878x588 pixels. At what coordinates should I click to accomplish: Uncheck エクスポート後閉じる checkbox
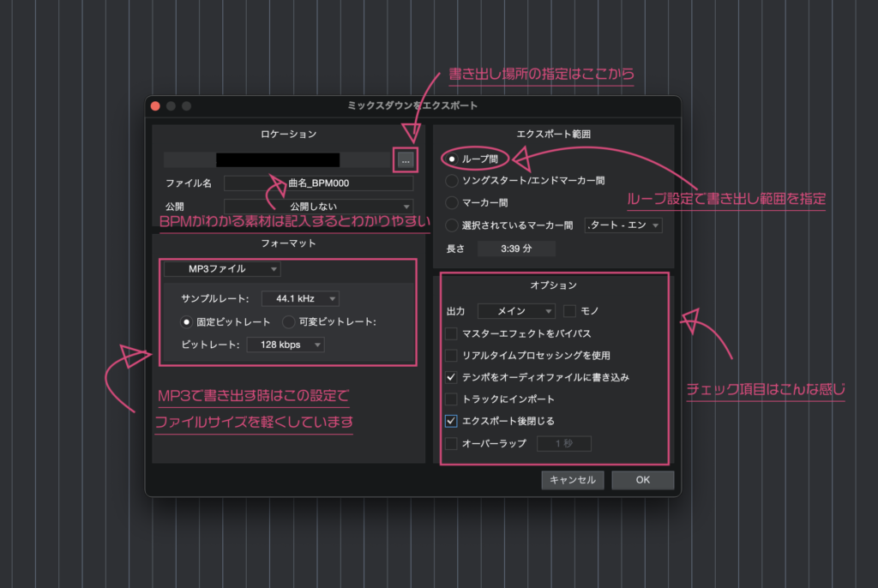point(452,421)
